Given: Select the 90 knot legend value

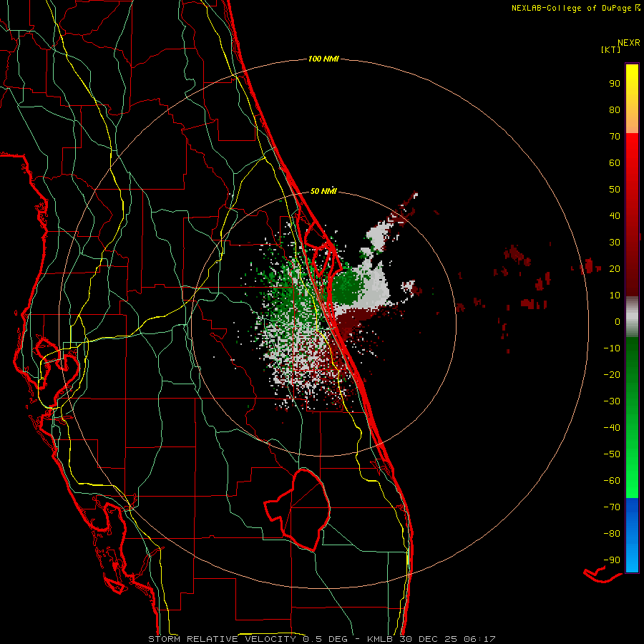Looking at the screenshot, I should (x=615, y=84).
